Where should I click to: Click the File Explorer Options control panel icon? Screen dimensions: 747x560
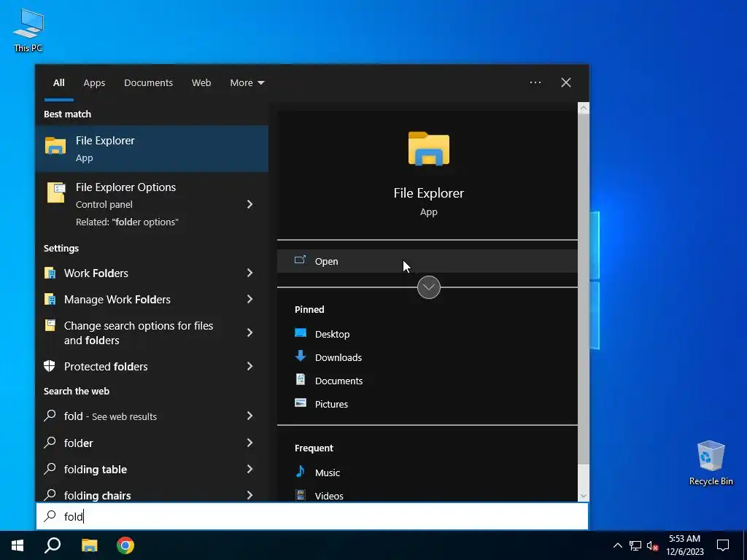55,192
